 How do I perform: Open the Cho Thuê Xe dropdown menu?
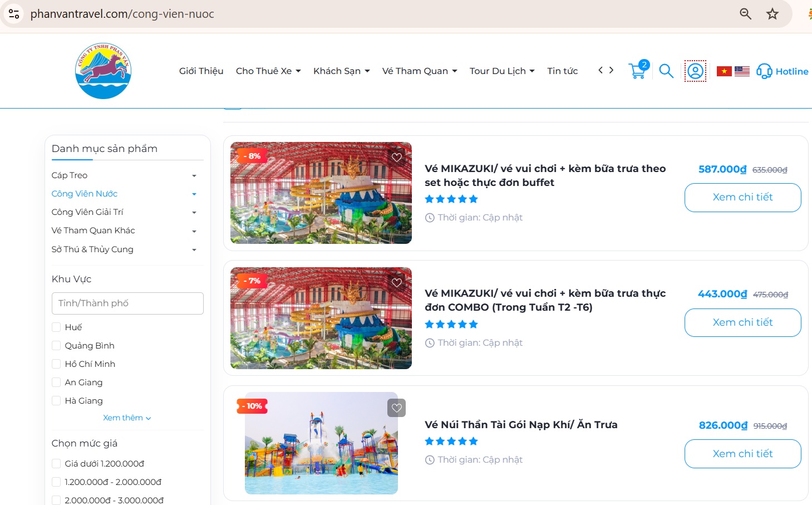point(268,71)
